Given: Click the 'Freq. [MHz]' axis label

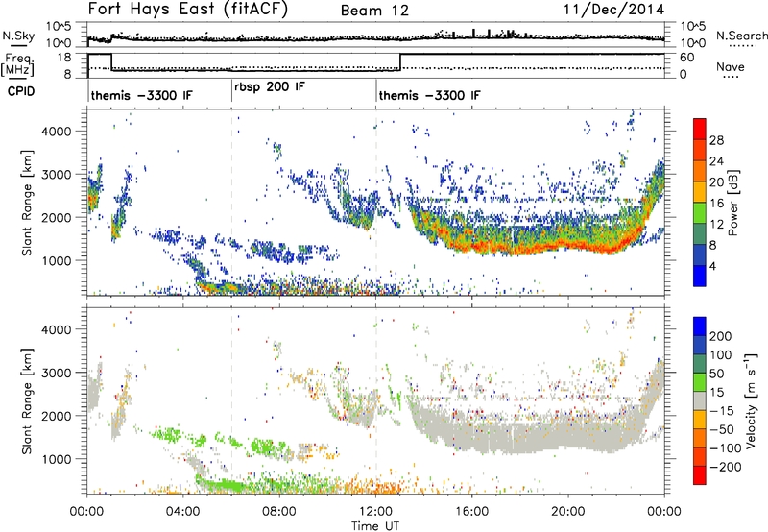Looking at the screenshot, I should (x=17, y=64).
